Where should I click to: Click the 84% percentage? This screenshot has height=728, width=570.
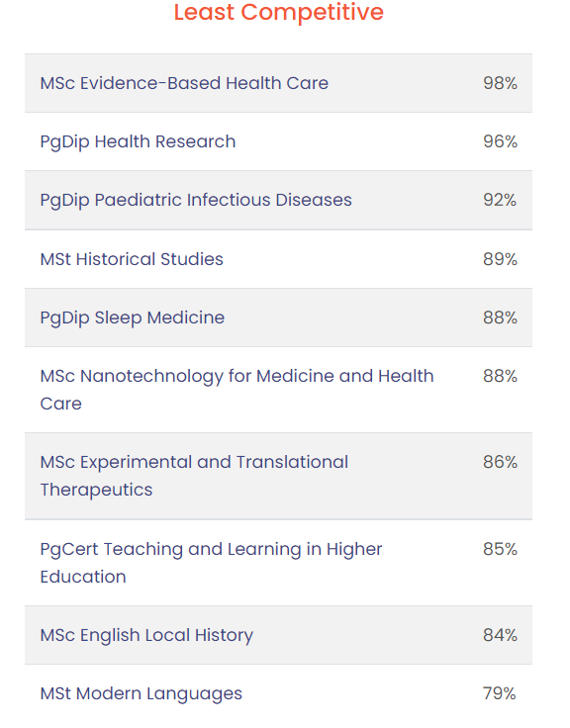[x=500, y=635]
